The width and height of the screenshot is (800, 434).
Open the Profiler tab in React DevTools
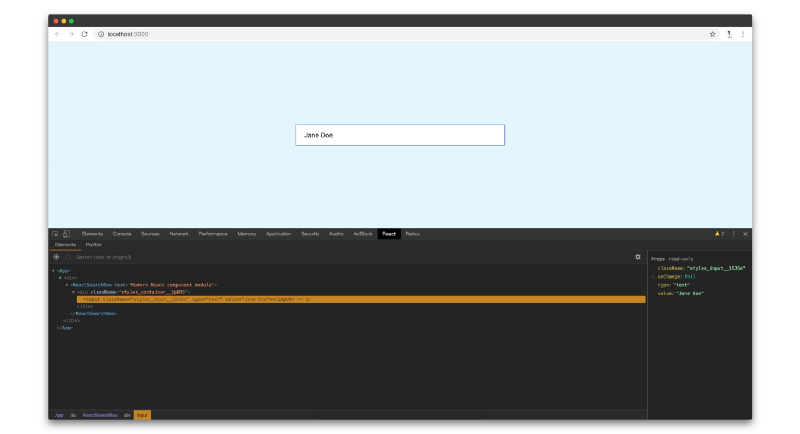tap(93, 244)
